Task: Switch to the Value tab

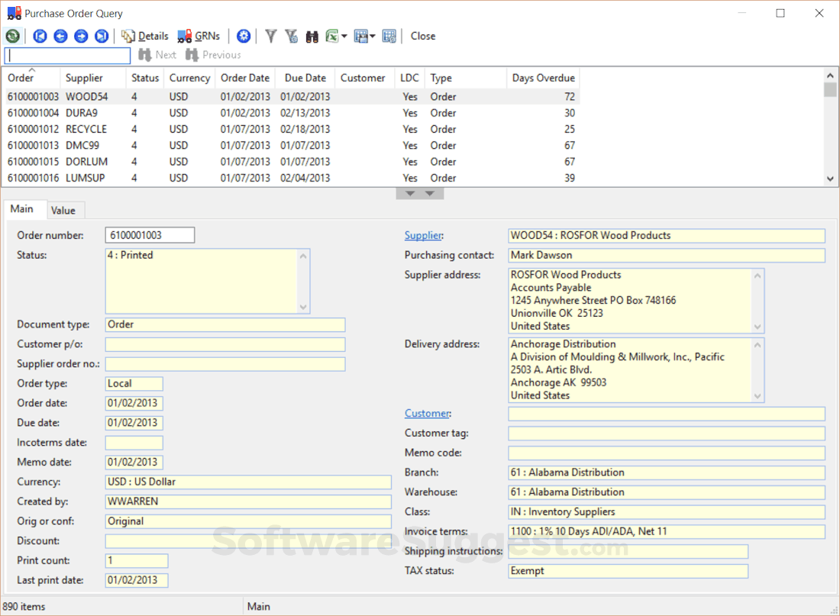Action: [65, 210]
